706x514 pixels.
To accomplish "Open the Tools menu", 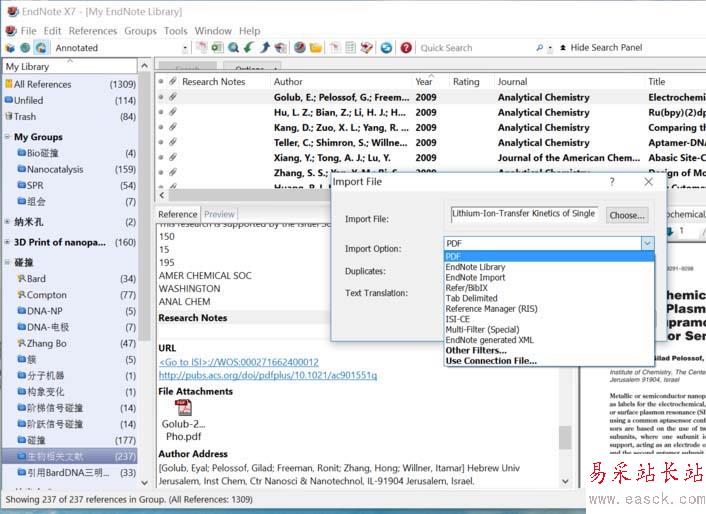I will click(175, 31).
